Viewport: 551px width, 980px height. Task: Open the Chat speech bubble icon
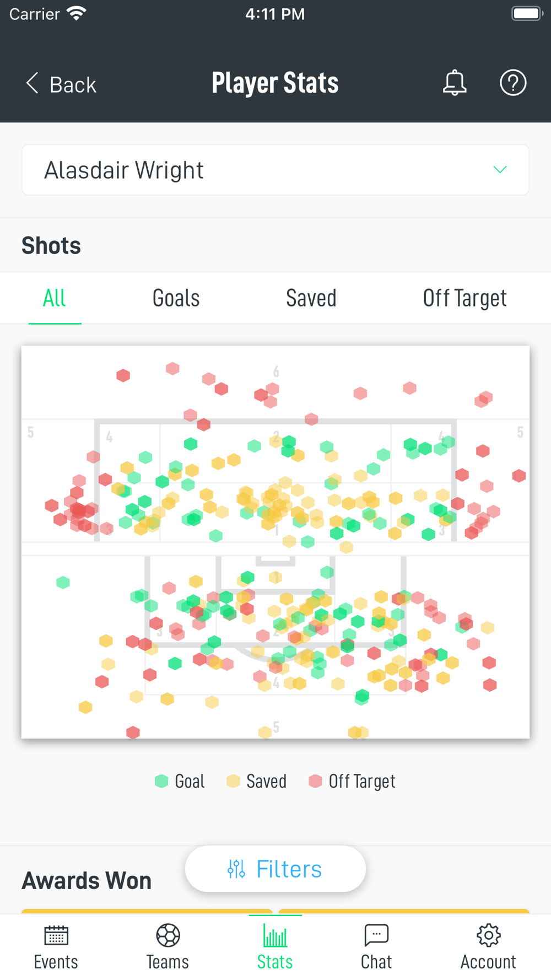pyautogui.click(x=376, y=935)
